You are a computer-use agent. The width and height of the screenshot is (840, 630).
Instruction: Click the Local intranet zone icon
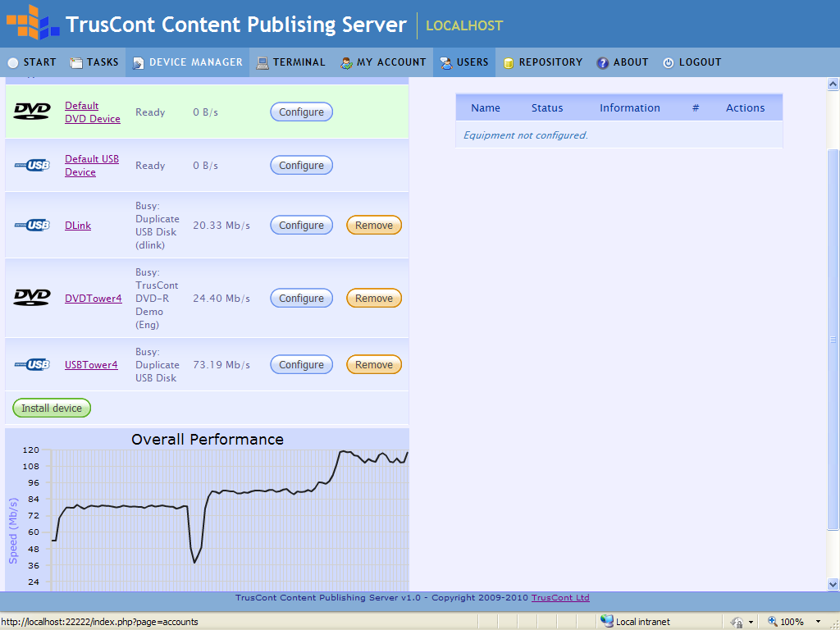click(x=606, y=621)
